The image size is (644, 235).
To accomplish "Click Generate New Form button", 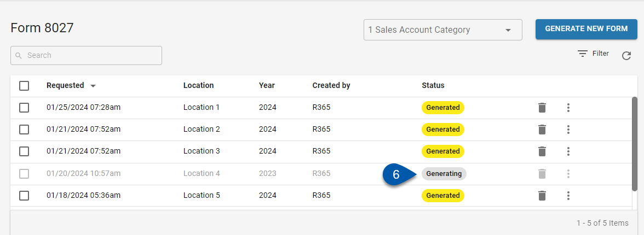I will click(x=586, y=29).
